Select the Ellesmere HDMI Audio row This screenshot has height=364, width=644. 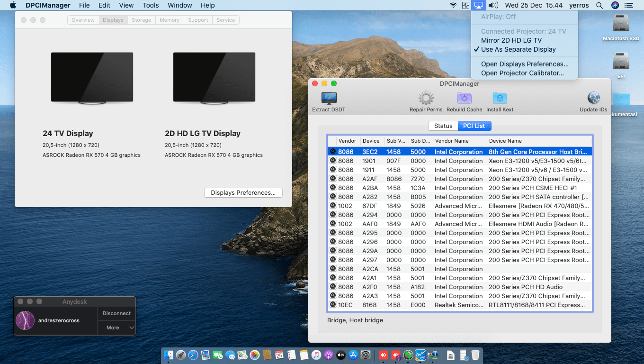tap(459, 224)
